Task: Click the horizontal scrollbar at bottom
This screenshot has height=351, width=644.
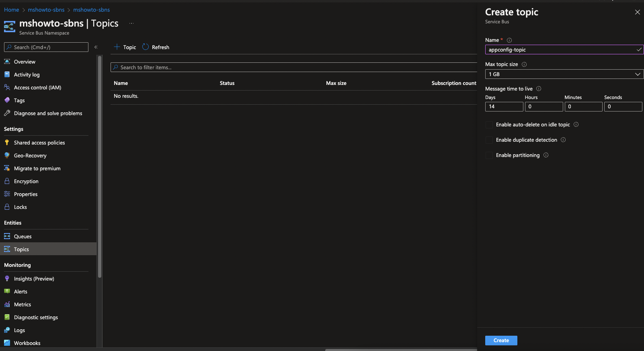Action: (401, 350)
